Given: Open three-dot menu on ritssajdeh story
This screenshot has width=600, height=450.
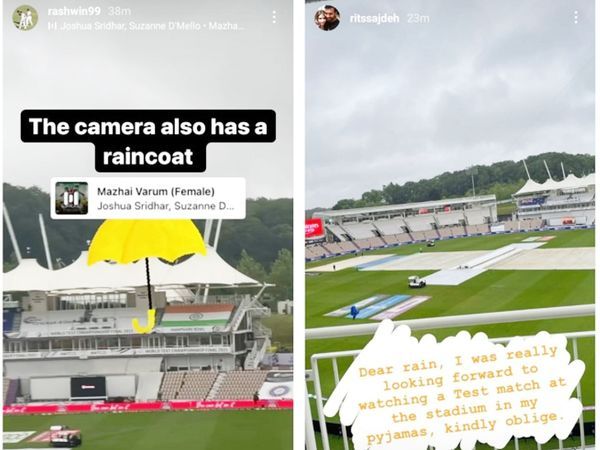Looking at the screenshot, I should click(x=576, y=17).
